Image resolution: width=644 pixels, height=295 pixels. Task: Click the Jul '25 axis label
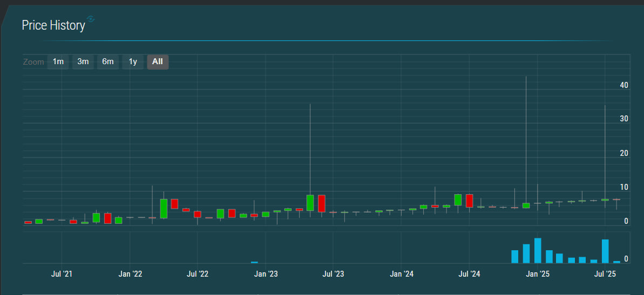point(605,273)
